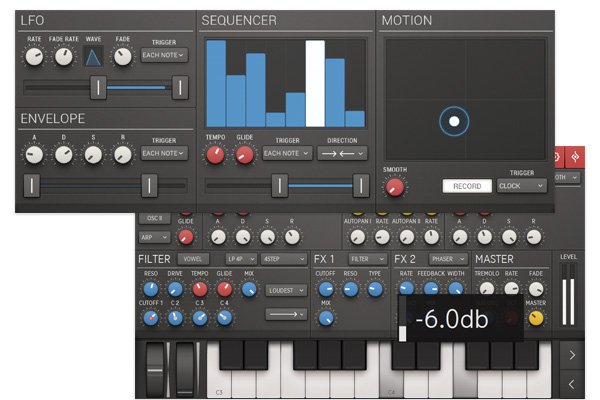Open the LFO Trigger Each Note dropdown
The height and width of the screenshot is (400, 600).
pyautogui.click(x=164, y=55)
